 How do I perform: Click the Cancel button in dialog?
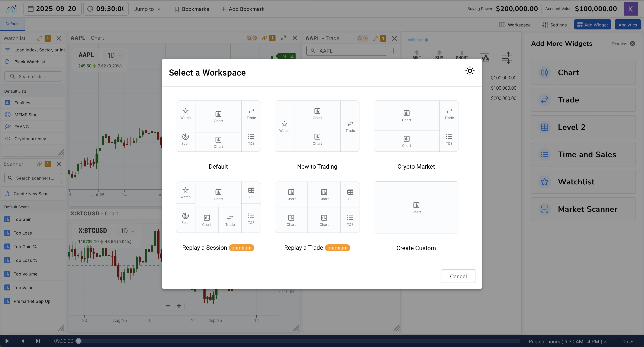pyautogui.click(x=458, y=276)
